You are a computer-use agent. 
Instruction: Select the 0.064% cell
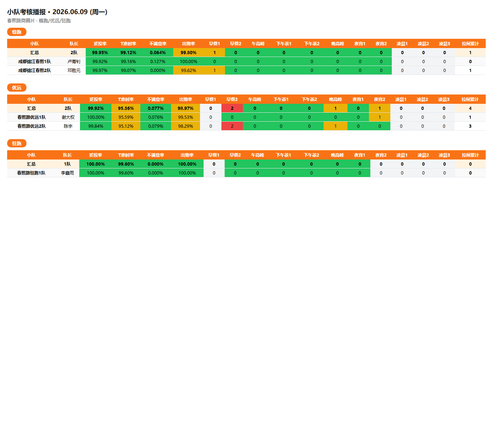coord(158,53)
